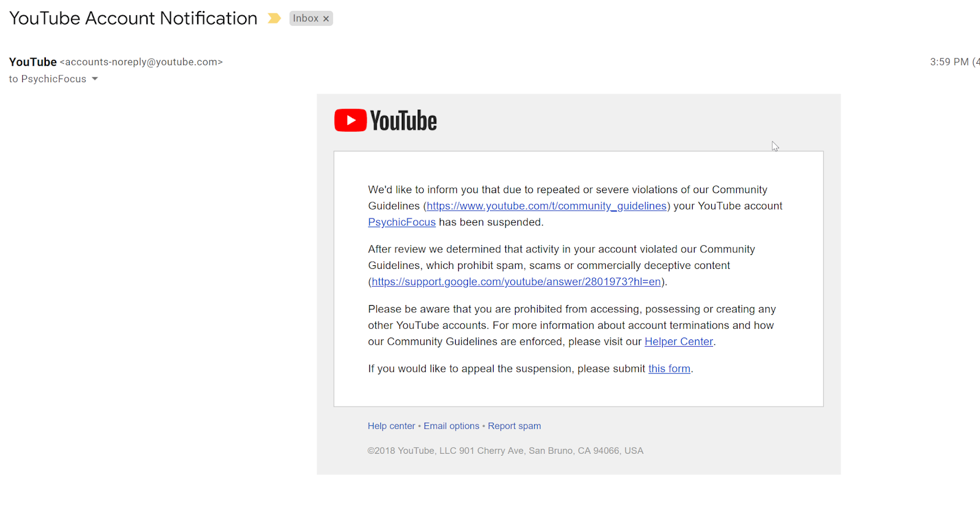Open the support.google.com answer link

pos(516,282)
